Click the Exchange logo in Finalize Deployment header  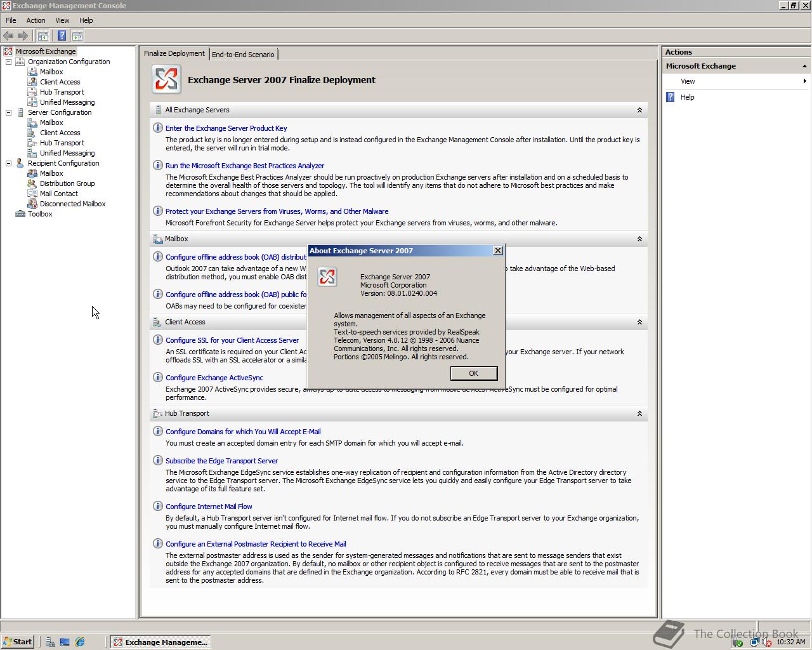pyautogui.click(x=166, y=79)
